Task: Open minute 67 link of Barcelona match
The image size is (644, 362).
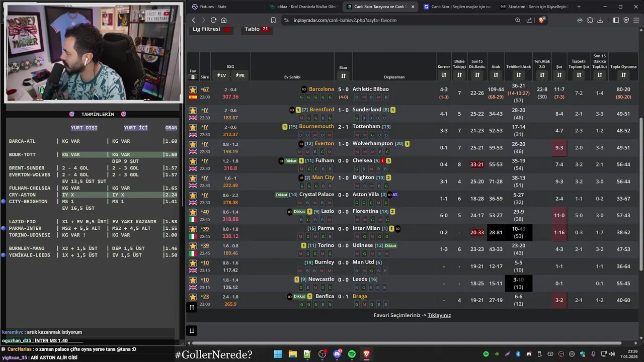Action: pos(205,89)
